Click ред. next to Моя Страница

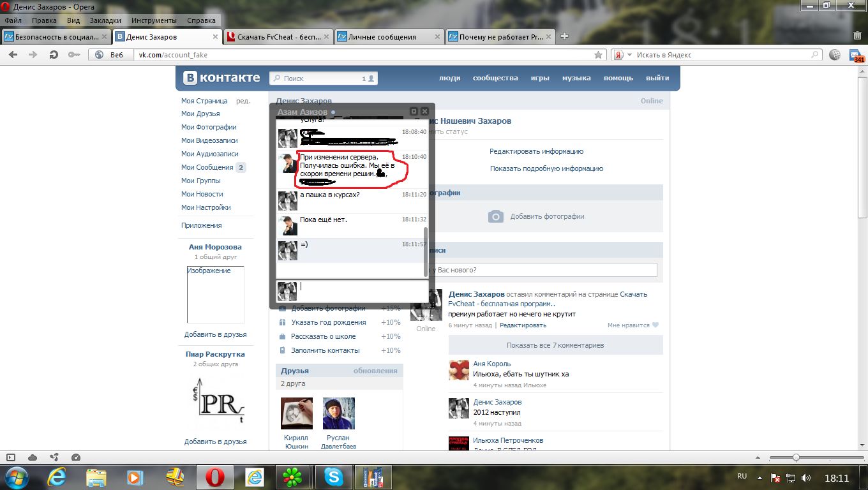243,101
